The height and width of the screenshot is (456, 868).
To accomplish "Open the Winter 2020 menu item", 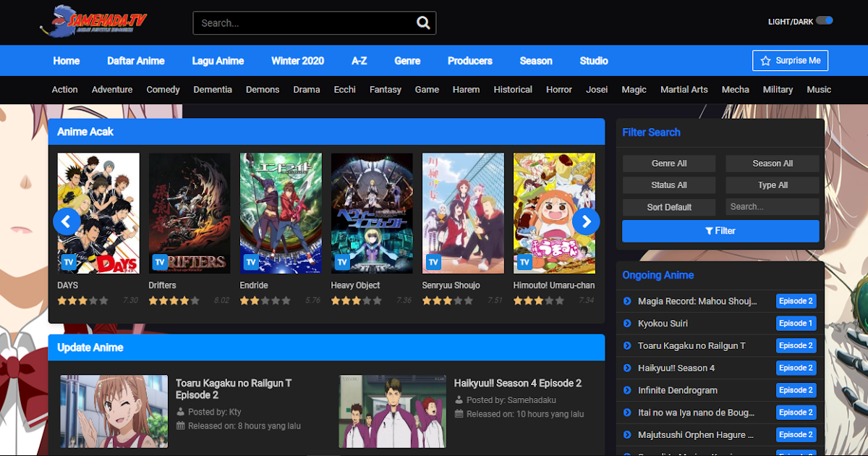I will coord(297,61).
